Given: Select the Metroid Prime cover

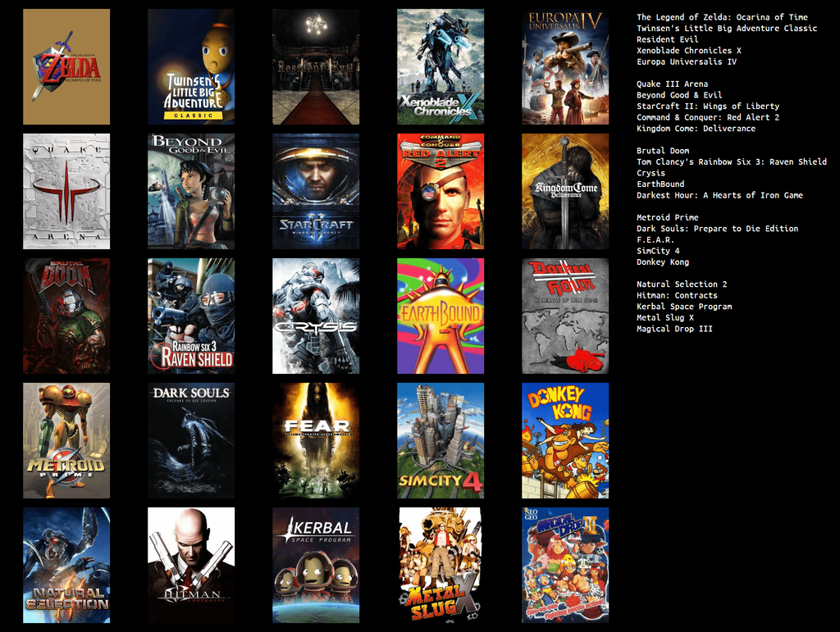Looking at the screenshot, I should (x=66, y=440).
